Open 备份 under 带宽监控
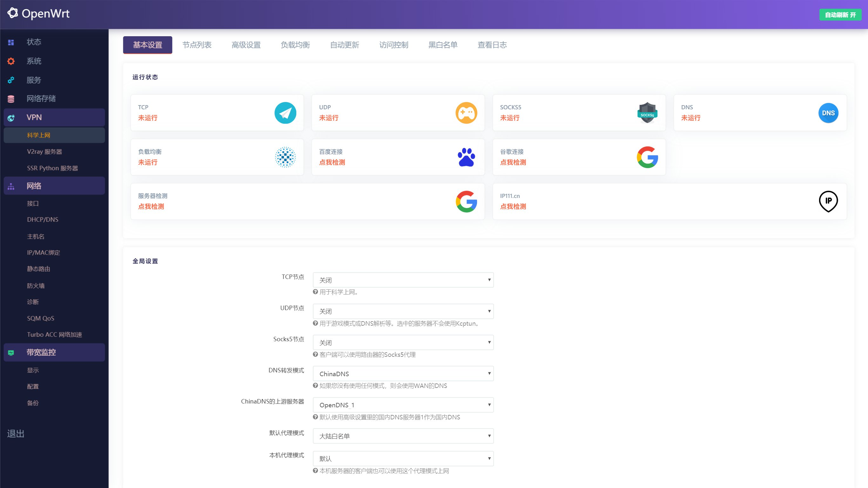This screenshot has height=488, width=868. (33, 403)
